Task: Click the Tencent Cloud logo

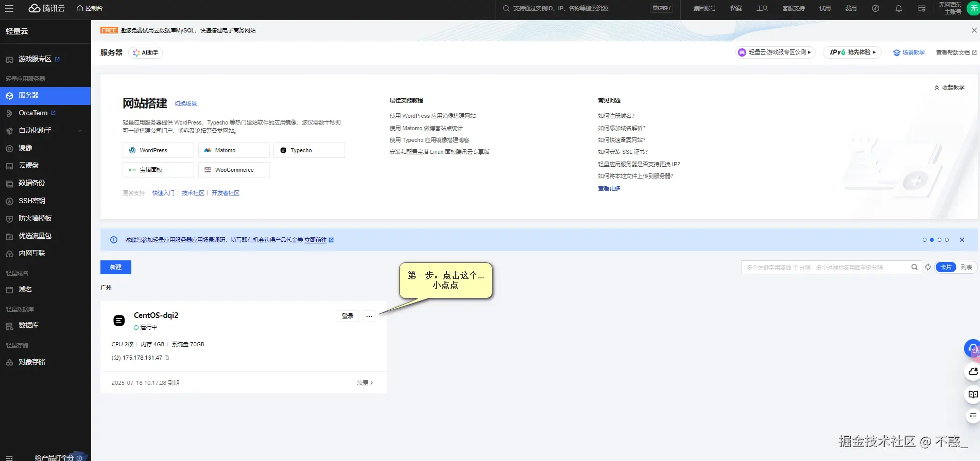Action: [x=46, y=8]
